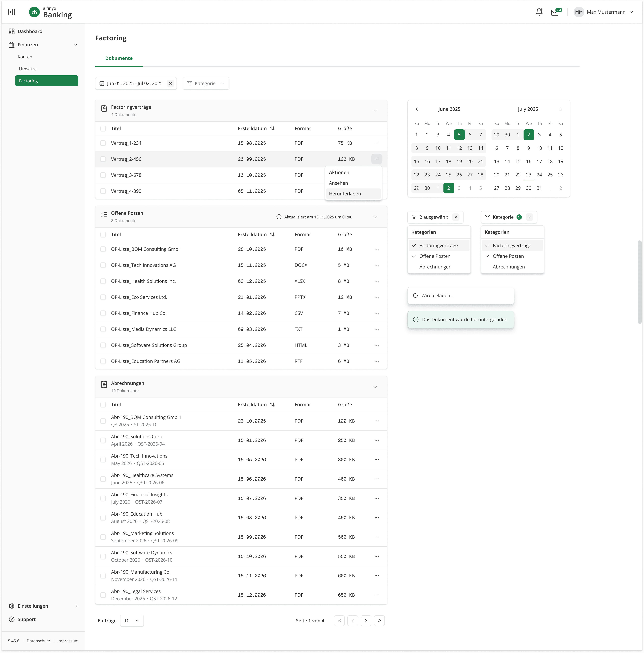
Task: Open Umsätze in the sidebar
Action: coord(28,69)
